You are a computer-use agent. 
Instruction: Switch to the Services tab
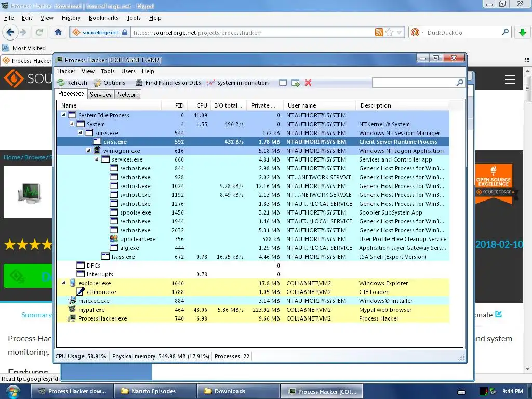coord(100,95)
